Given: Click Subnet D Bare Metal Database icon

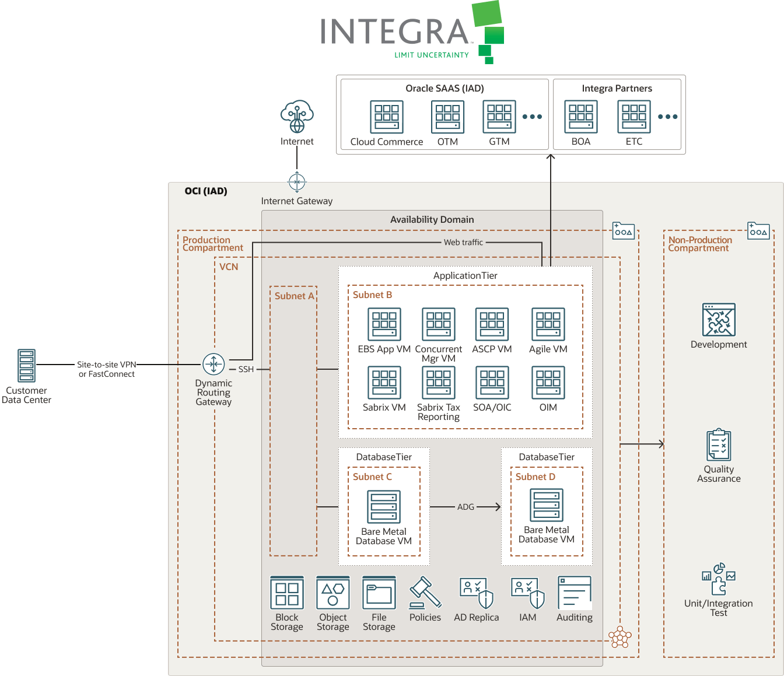Looking at the screenshot, I should click(x=547, y=505).
